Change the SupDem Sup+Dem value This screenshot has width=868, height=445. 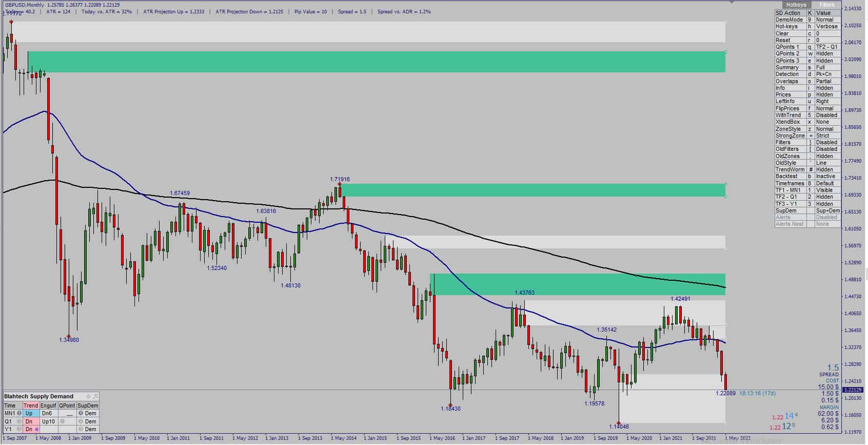[x=828, y=210]
